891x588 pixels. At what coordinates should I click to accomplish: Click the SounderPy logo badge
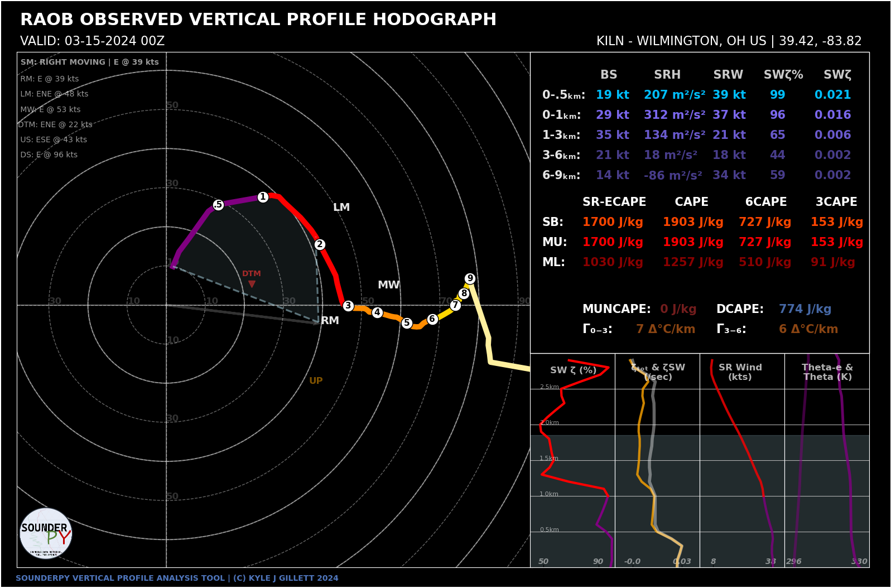click(46, 534)
